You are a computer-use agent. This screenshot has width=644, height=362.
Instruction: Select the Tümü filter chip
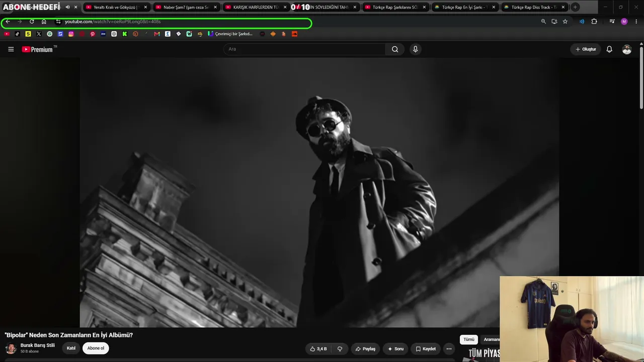tap(469, 339)
